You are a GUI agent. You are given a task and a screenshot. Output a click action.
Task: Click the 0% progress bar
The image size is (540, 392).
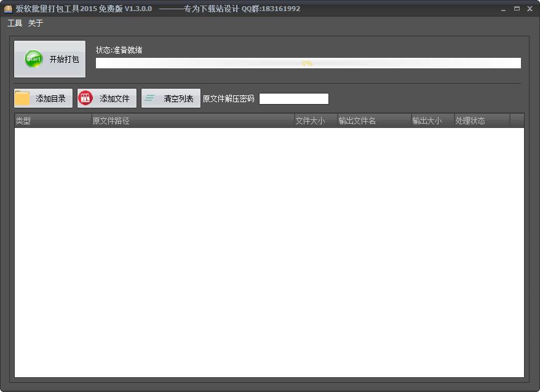click(308, 63)
